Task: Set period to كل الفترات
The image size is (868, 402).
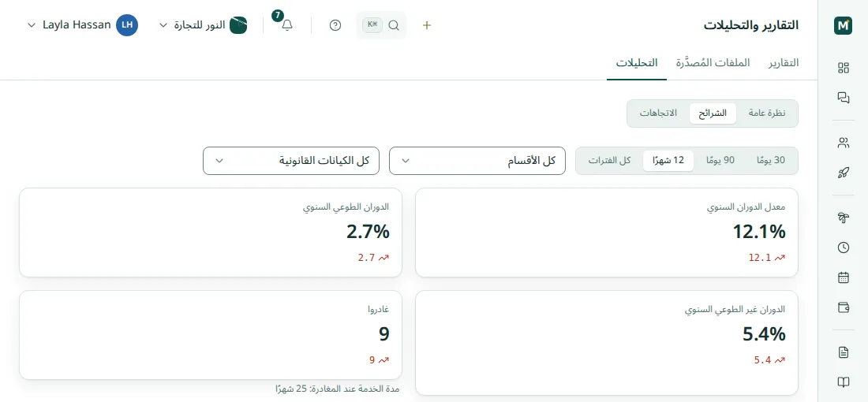Action: [x=609, y=160]
